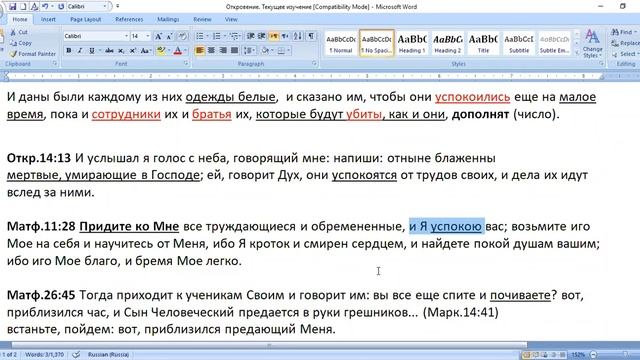Switch to the Home tab
Screen dimensions: 640x360
(x=20, y=19)
